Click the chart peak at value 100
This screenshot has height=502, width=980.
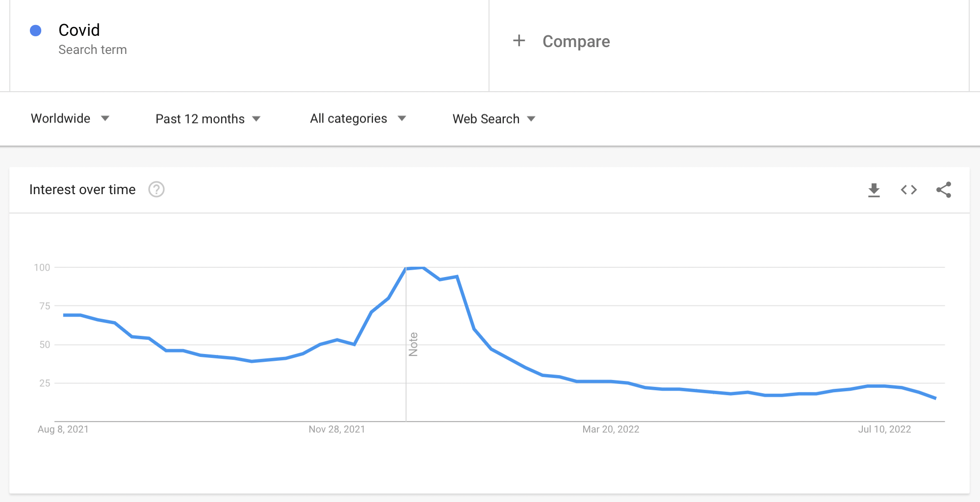click(414, 268)
